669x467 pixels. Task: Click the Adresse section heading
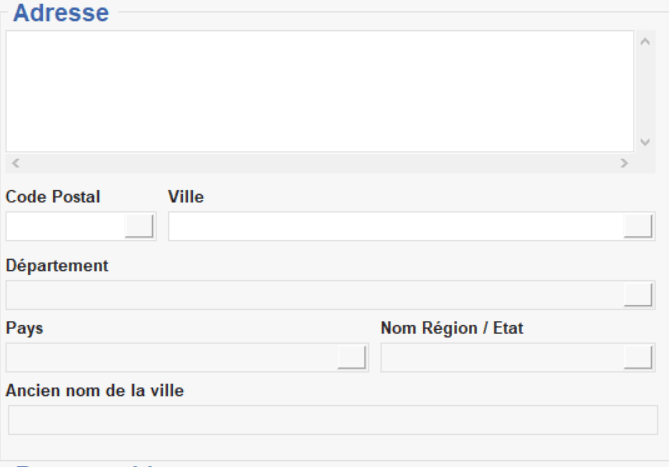[62, 14]
